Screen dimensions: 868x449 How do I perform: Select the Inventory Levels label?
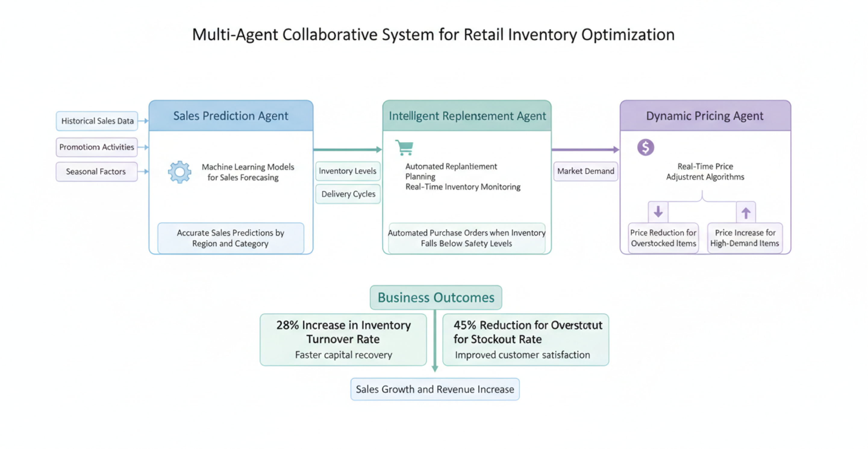pyautogui.click(x=347, y=171)
